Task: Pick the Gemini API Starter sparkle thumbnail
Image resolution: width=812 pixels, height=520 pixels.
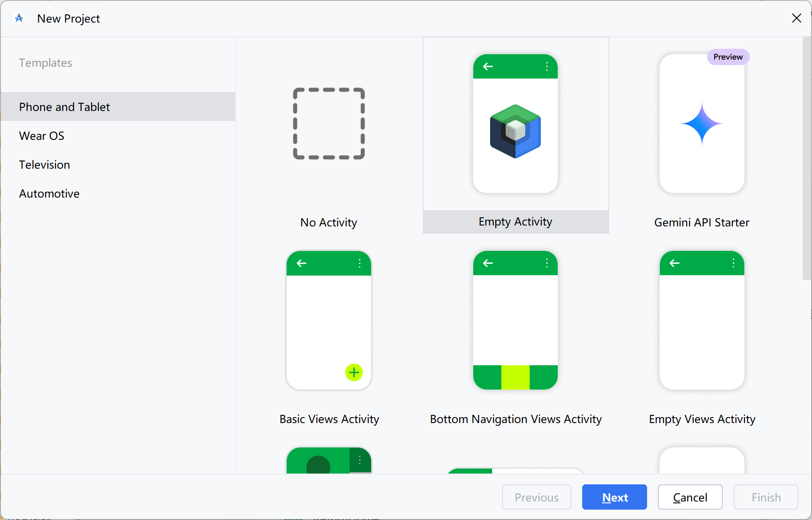Action: coord(702,124)
